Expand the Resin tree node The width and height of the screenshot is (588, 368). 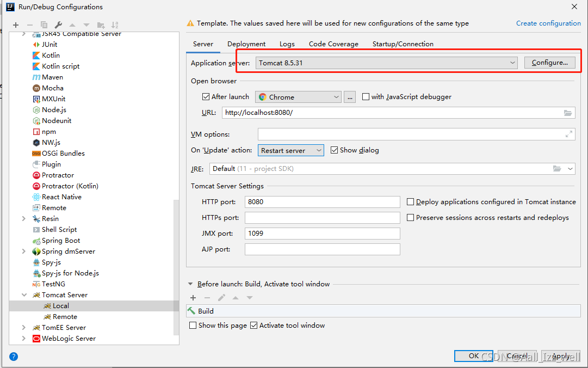24,218
